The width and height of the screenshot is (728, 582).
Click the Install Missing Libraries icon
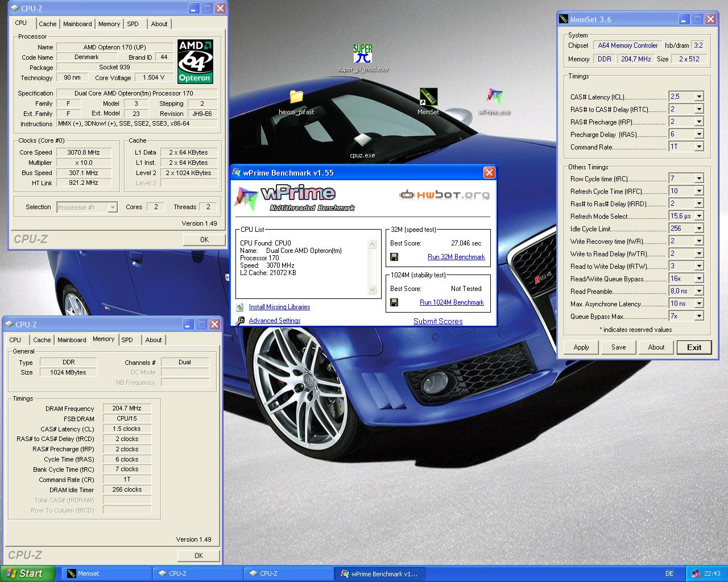(240, 307)
